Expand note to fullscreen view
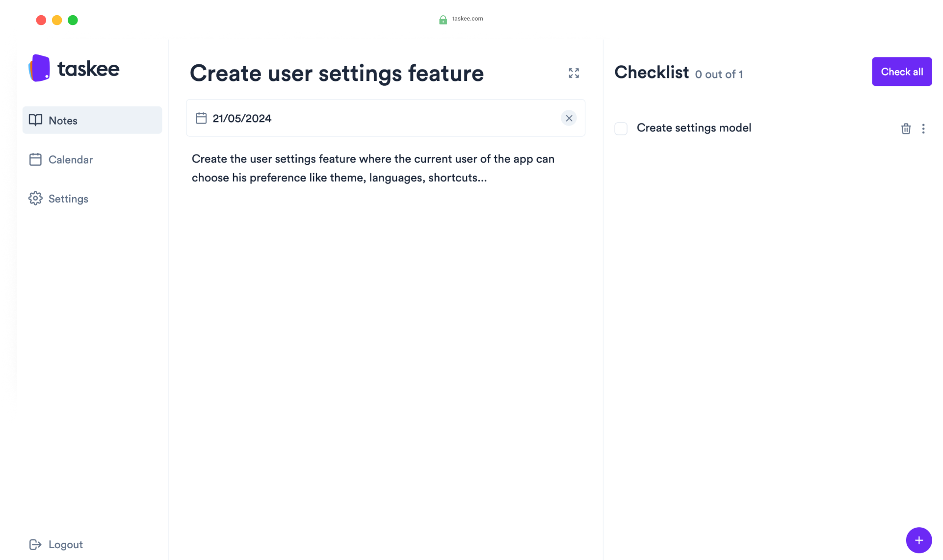The height and width of the screenshot is (560, 943). [574, 73]
